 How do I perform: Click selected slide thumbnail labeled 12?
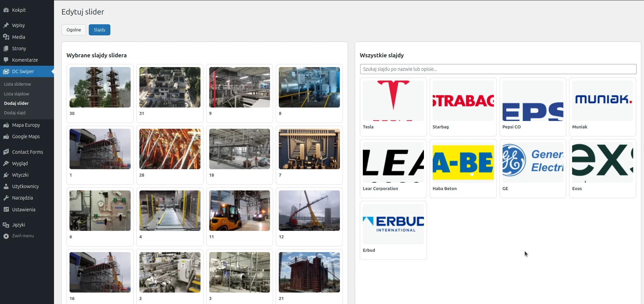point(309,211)
